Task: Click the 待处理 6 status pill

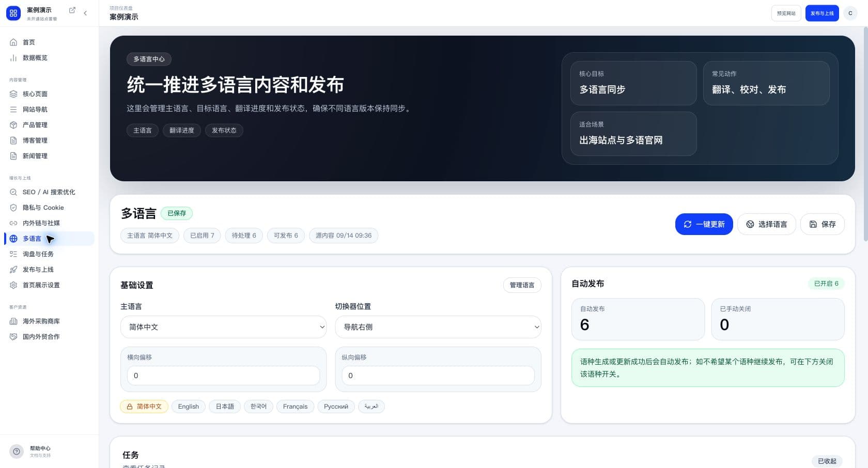Action: click(x=244, y=236)
